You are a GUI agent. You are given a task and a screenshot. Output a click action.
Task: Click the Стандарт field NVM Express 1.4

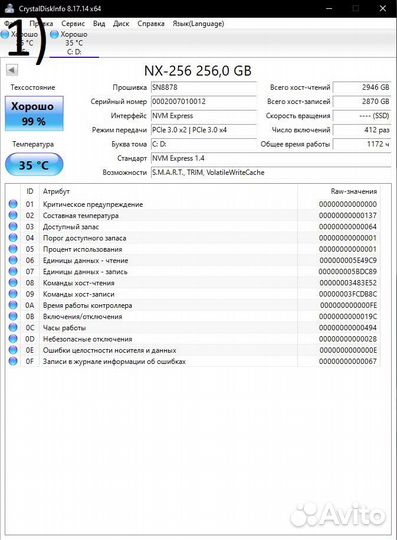(271, 158)
